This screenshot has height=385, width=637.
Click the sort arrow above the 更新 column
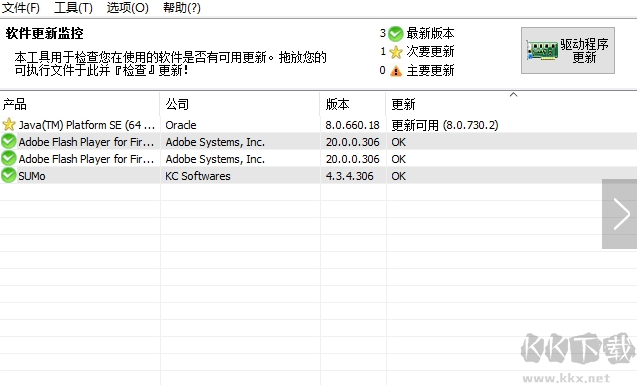(514, 95)
